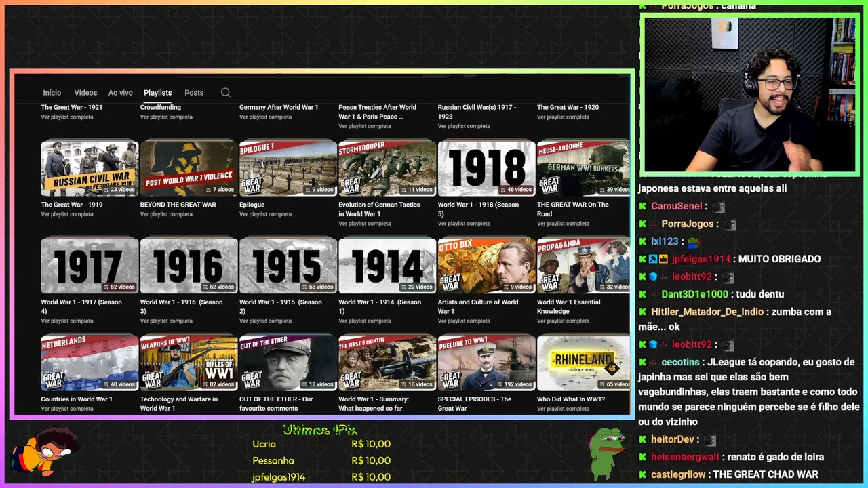Click chat username heisenbergwalt

(685, 457)
